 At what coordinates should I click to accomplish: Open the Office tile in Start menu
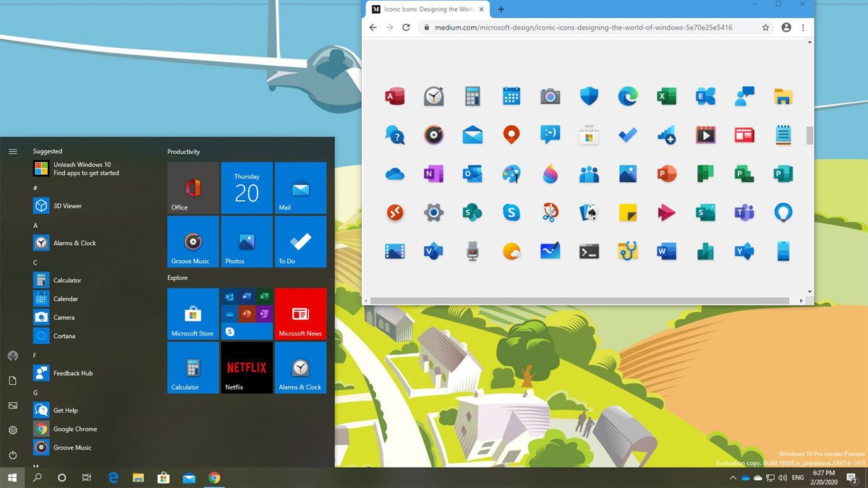point(193,188)
